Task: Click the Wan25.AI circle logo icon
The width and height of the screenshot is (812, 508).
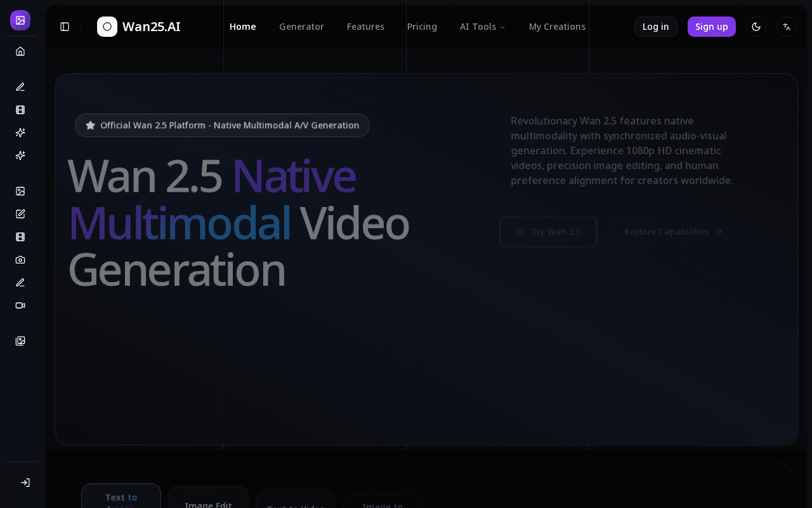Action: 107,27
